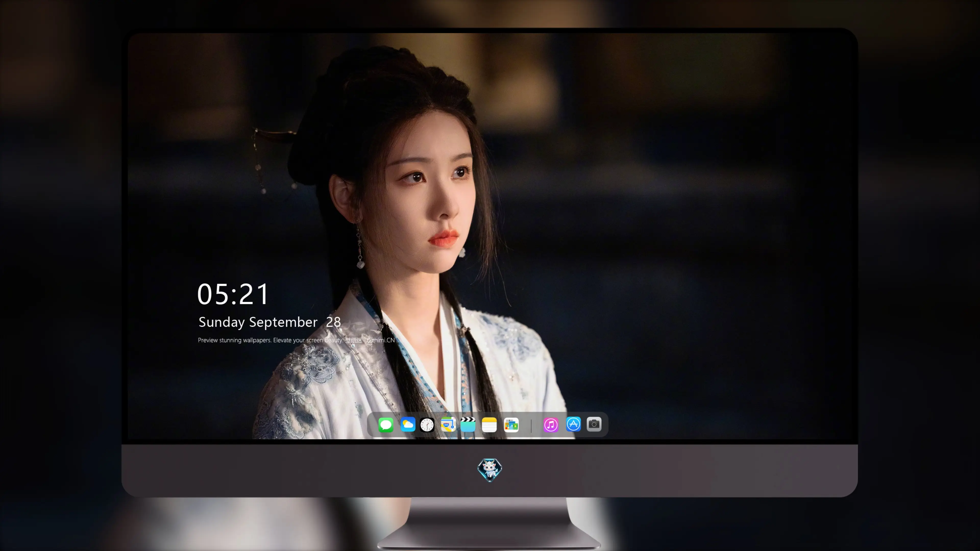Launch the Maps app from the dock
The width and height of the screenshot is (980, 551).
[448, 424]
